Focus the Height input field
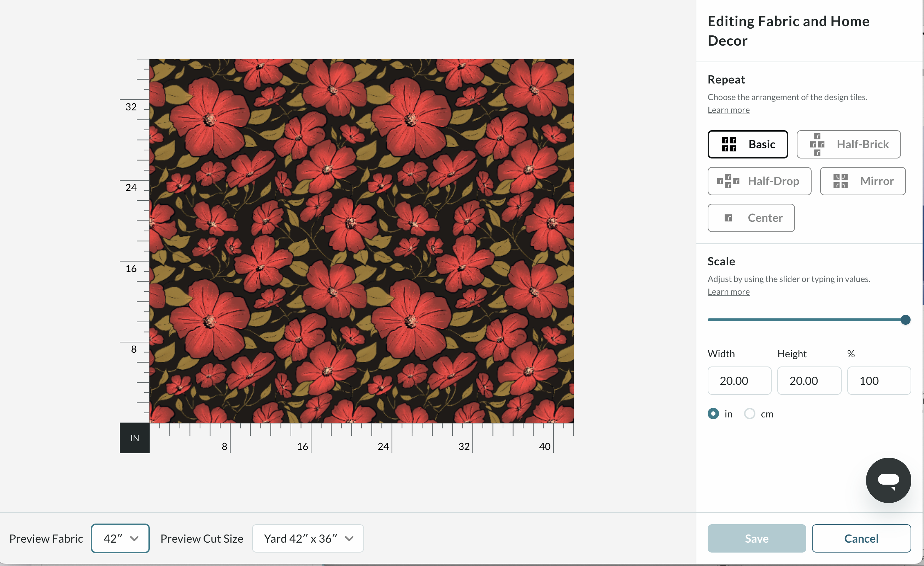The height and width of the screenshot is (566, 924). pos(809,380)
